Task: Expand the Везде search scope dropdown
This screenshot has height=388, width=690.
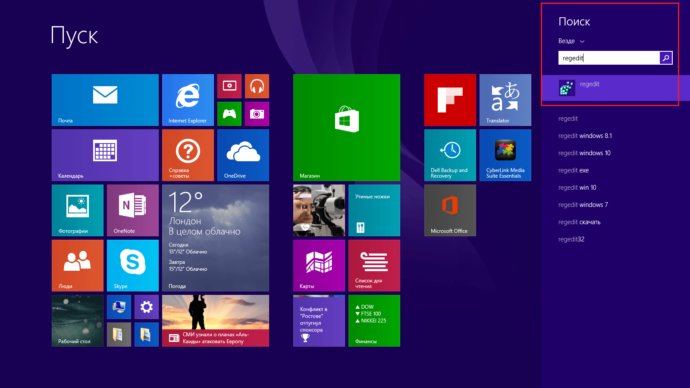Action: point(571,41)
